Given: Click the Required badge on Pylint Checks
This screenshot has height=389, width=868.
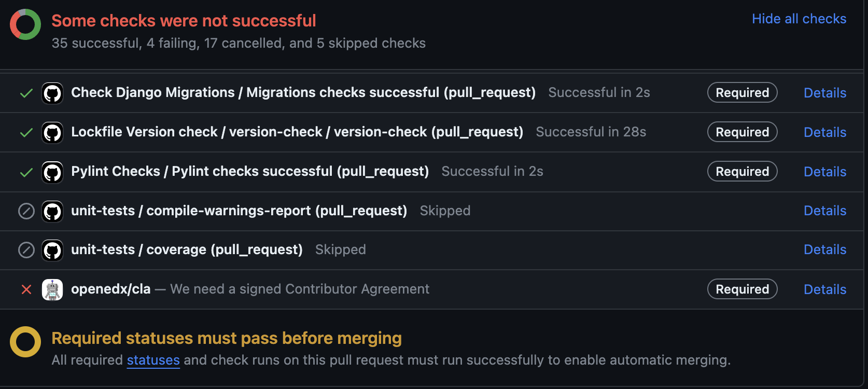Looking at the screenshot, I should pos(742,171).
